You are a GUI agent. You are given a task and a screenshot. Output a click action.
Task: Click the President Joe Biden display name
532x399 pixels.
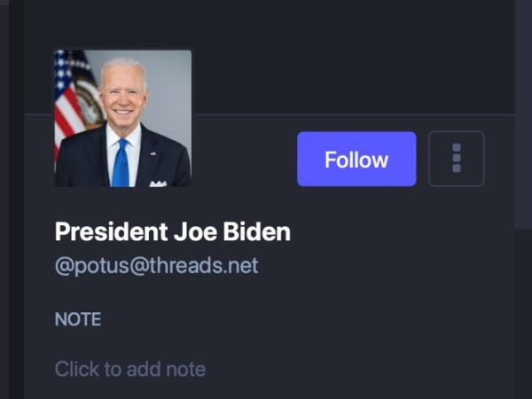click(x=173, y=231)
